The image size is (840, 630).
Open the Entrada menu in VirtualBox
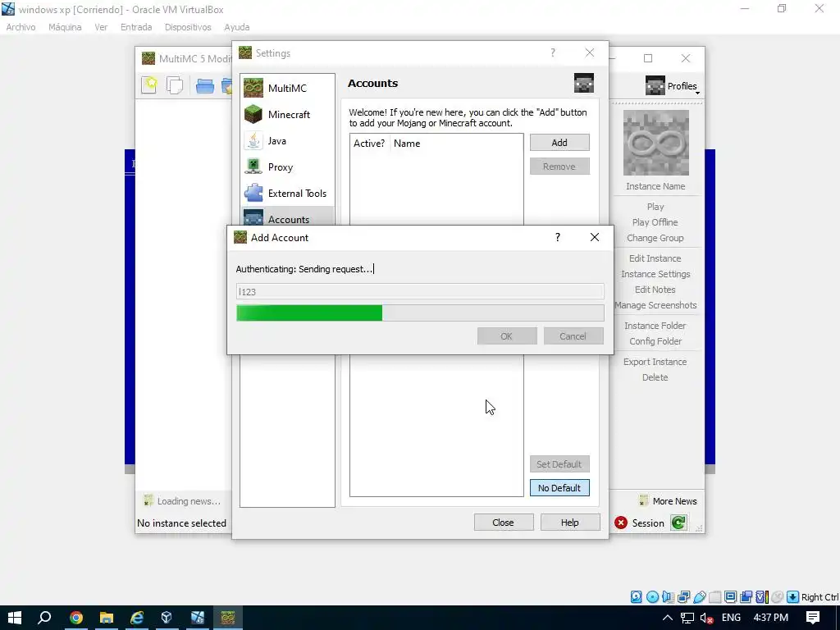[136, 27]
